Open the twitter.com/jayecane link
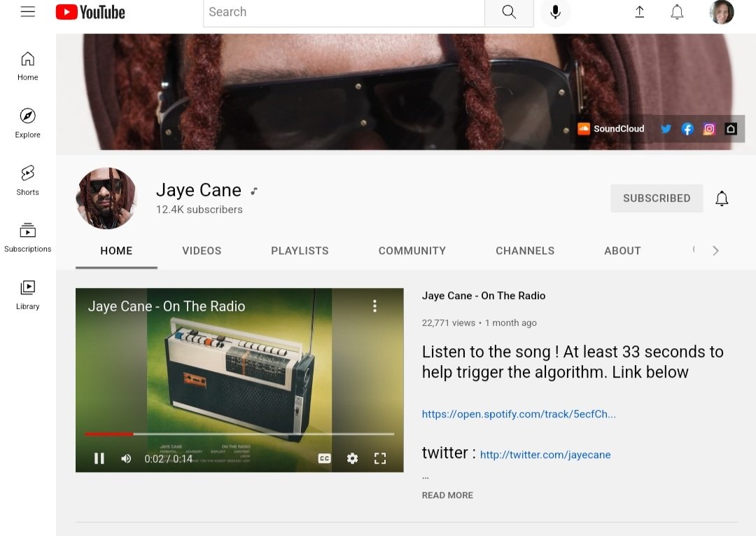Image resolution: width=756 pixels, height=536 pixels. tap(545, 455)
